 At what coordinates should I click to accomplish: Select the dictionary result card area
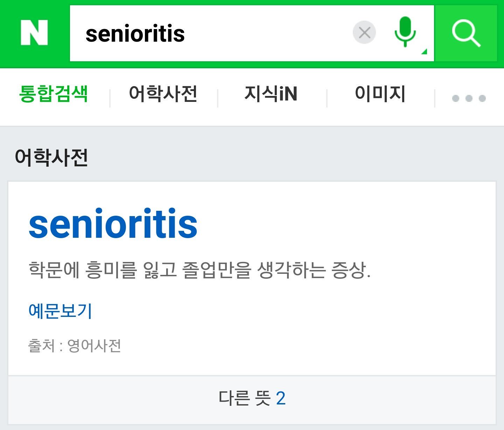[252, 278]
